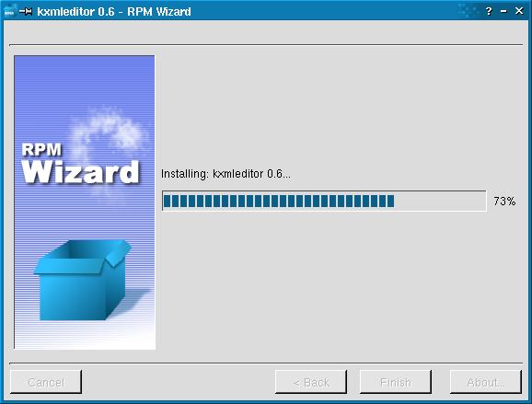Click the Finish button
The image size is (532, 404).
pos(396,382)
